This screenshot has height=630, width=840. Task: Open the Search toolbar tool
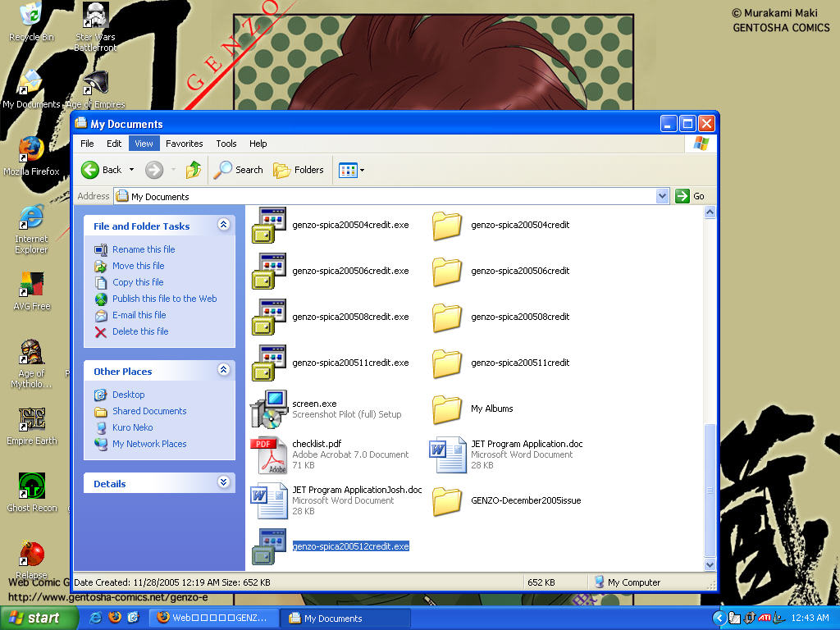(239, 170)
